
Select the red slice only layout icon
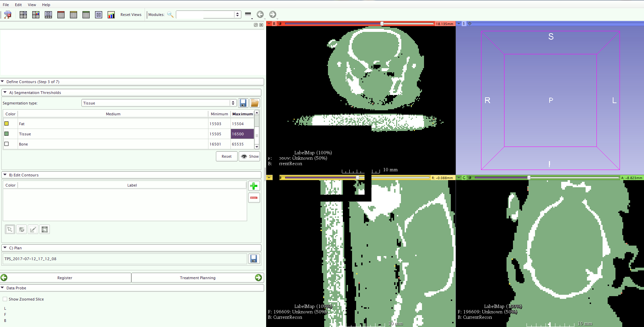(61, 15)
